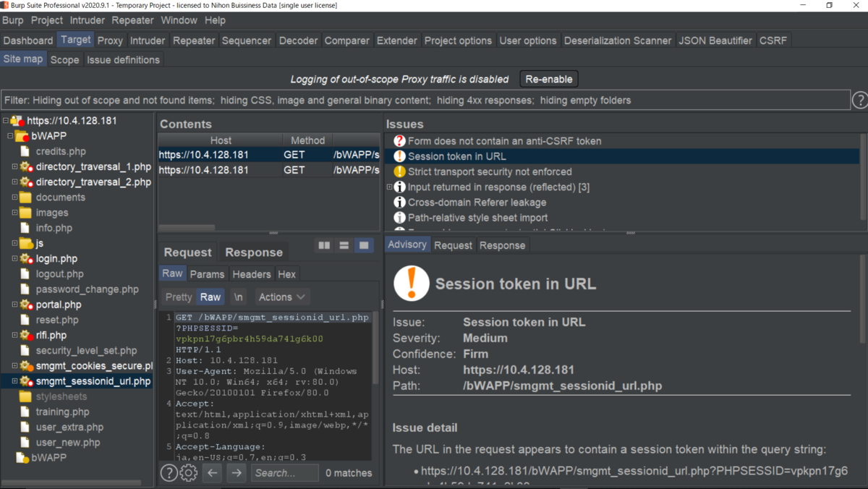Click the js folder icon
The image size is (868, 489).
click(x=25, y=243)
